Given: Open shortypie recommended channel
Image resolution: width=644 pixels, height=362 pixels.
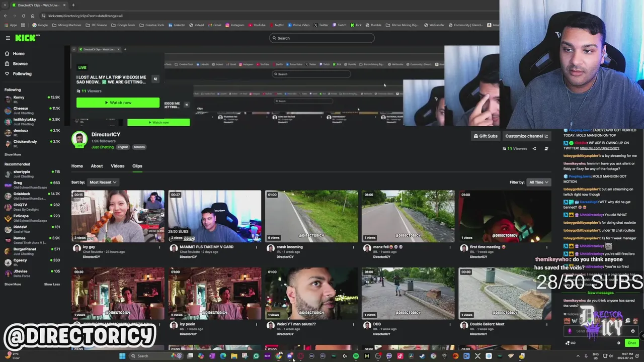Looking at the screenshot, I should pos(32,173).
